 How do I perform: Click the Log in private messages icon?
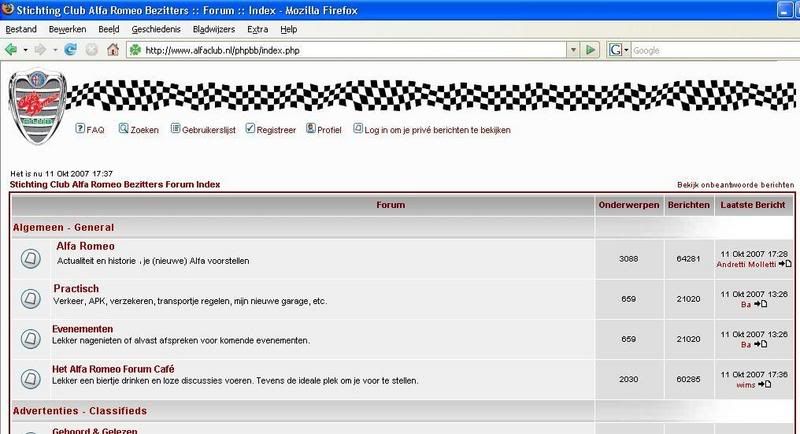(358, 129)
